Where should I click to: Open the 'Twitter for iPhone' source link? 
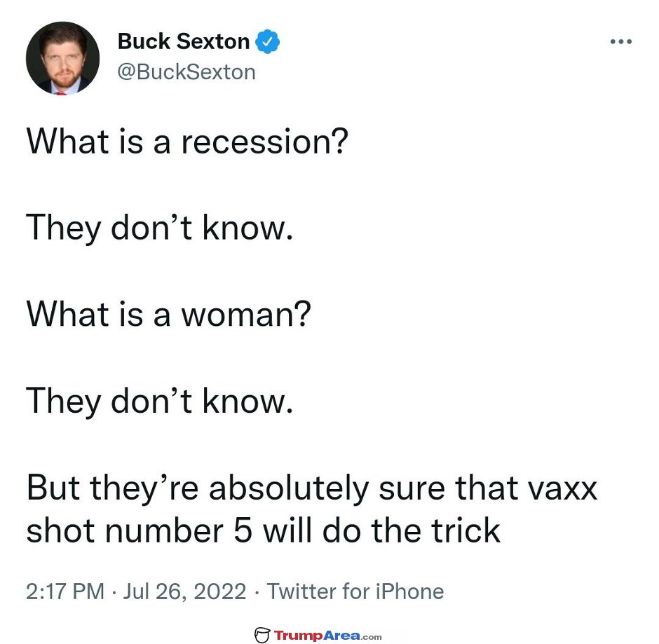(x=355, y=591)
